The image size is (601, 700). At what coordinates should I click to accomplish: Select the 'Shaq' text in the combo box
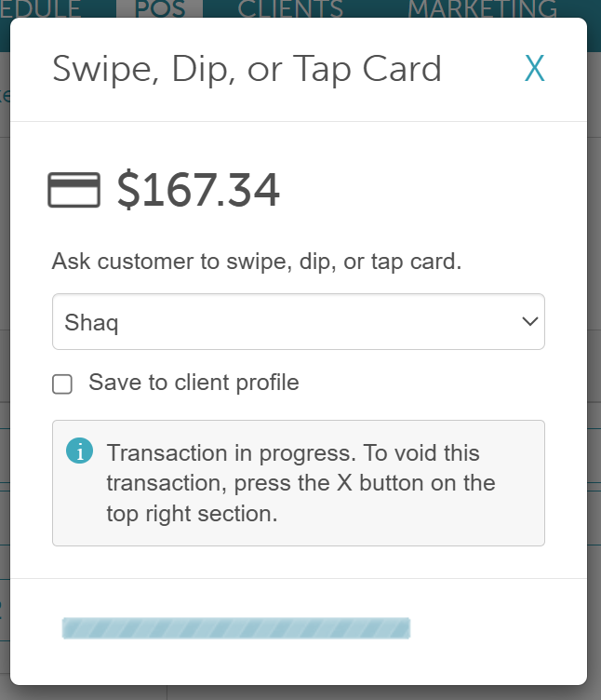[x=91, y=323]
